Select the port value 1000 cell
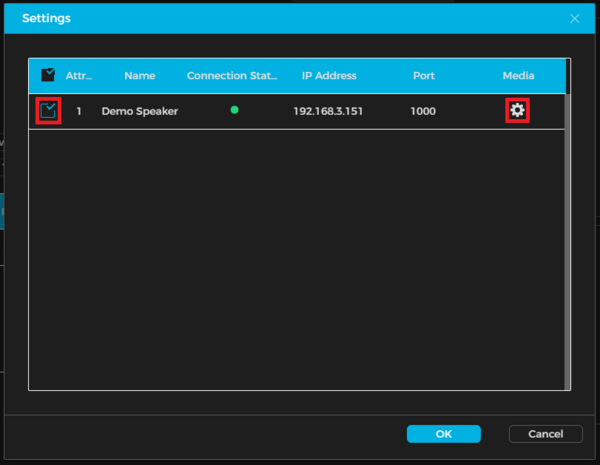This screenshot has width=600, height=465. [423, 111]
